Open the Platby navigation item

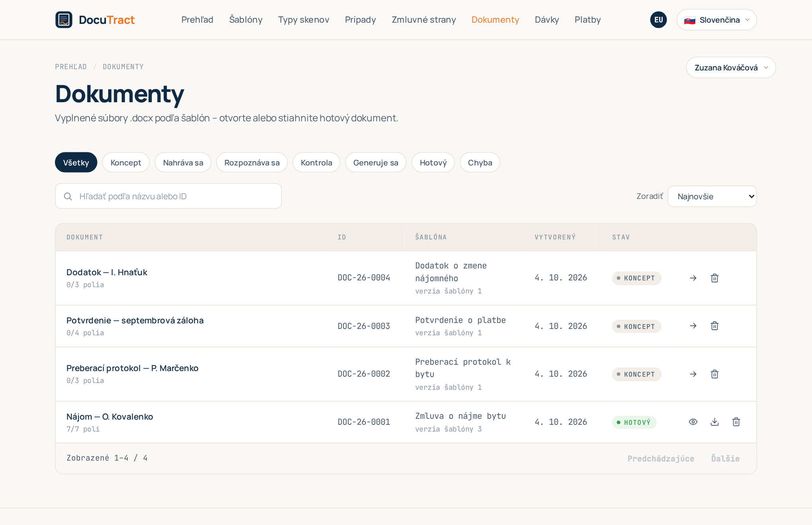click(x=588, y=19)
